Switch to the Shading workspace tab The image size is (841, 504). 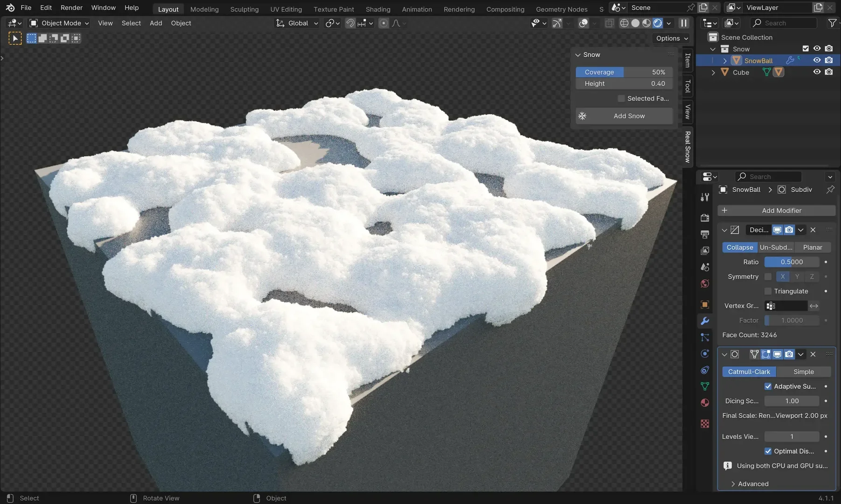pos(378,9)
